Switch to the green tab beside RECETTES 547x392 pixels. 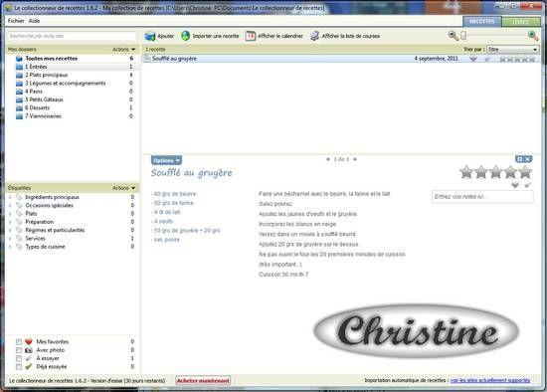[x=521, y=22]
